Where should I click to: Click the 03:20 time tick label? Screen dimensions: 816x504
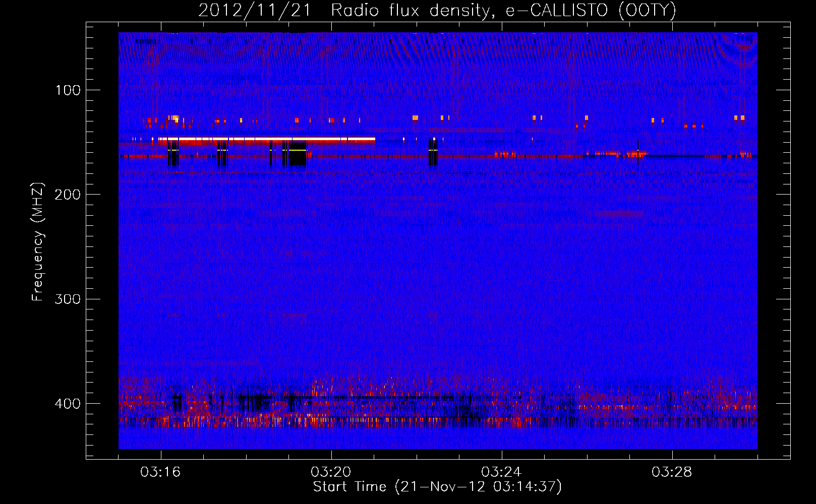[x=331, y=472]
